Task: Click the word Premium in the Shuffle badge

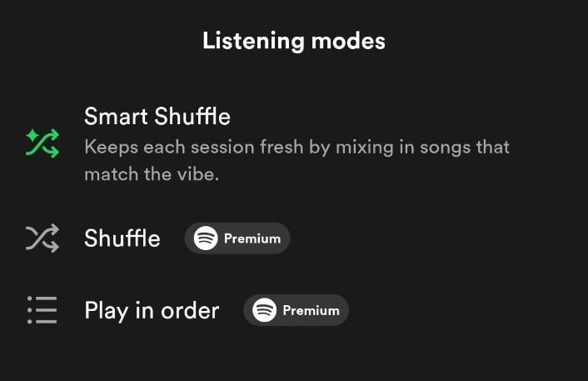Action: pyautogui.click(x=252, y=238)
